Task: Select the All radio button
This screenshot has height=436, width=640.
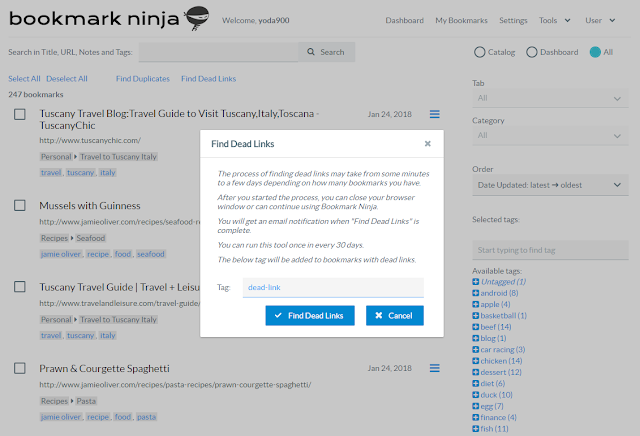Action: point(595,52)
